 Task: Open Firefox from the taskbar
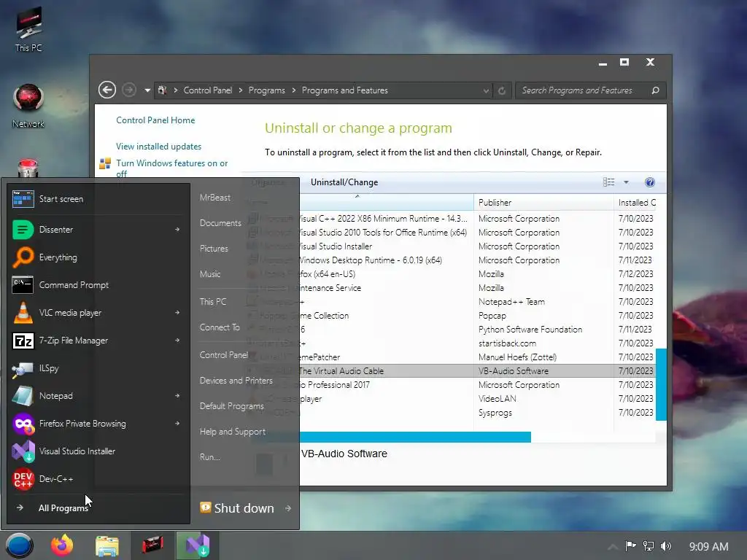(x=63, y=545)
